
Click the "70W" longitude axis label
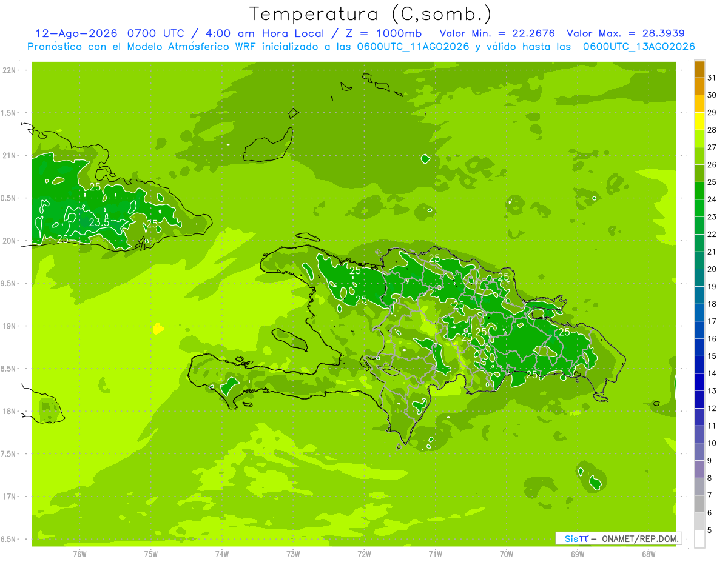[507, 554]
